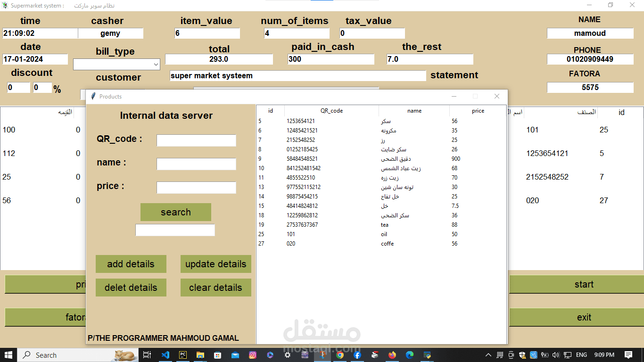644x362 pixels.
Task: Expand hidden icons in the system tray
Action: coord(488,354)
